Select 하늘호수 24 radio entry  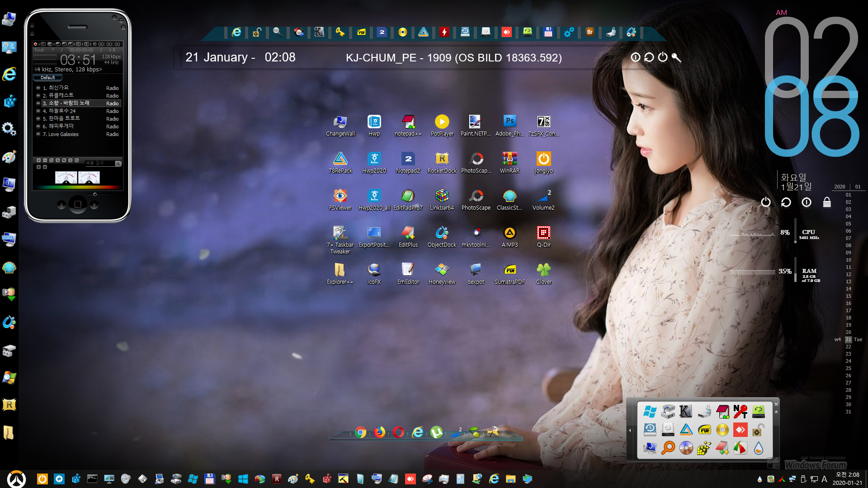pos(78,111)
